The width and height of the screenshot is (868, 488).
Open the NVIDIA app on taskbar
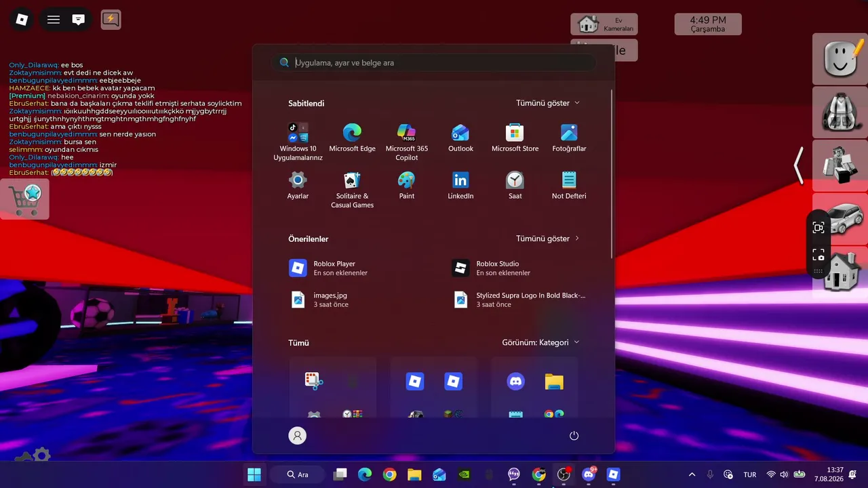point(464,474)
